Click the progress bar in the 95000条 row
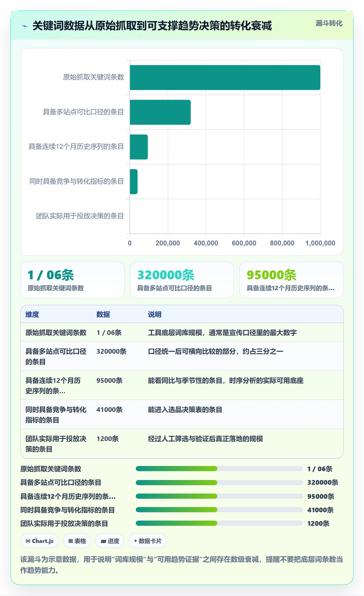The height and width of the screenshot is (596, 364). 219,496
